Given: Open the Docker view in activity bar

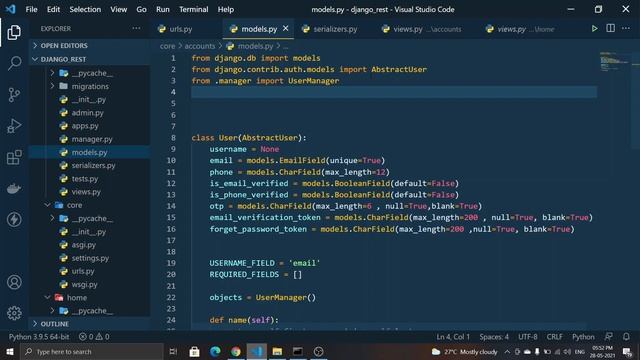Looking at the screenshot, I should [14, 189].
